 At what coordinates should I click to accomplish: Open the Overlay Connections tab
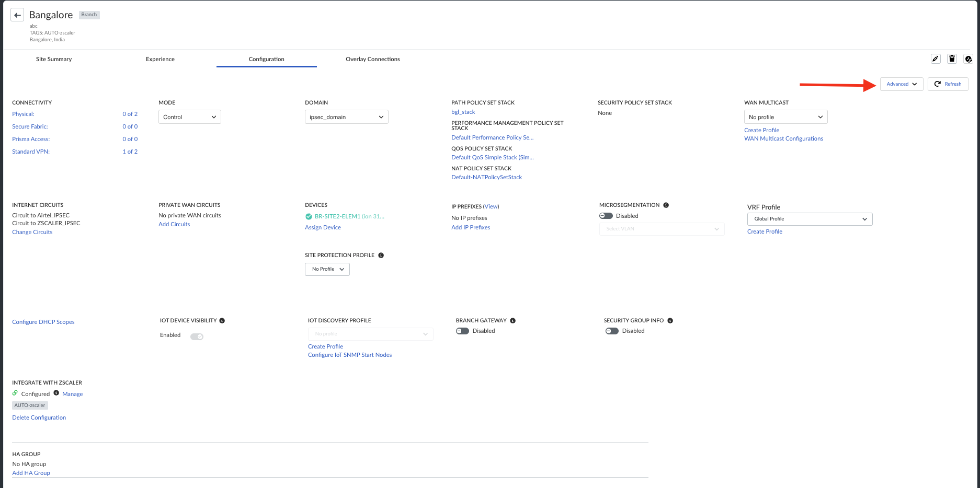tap(373, 59)
